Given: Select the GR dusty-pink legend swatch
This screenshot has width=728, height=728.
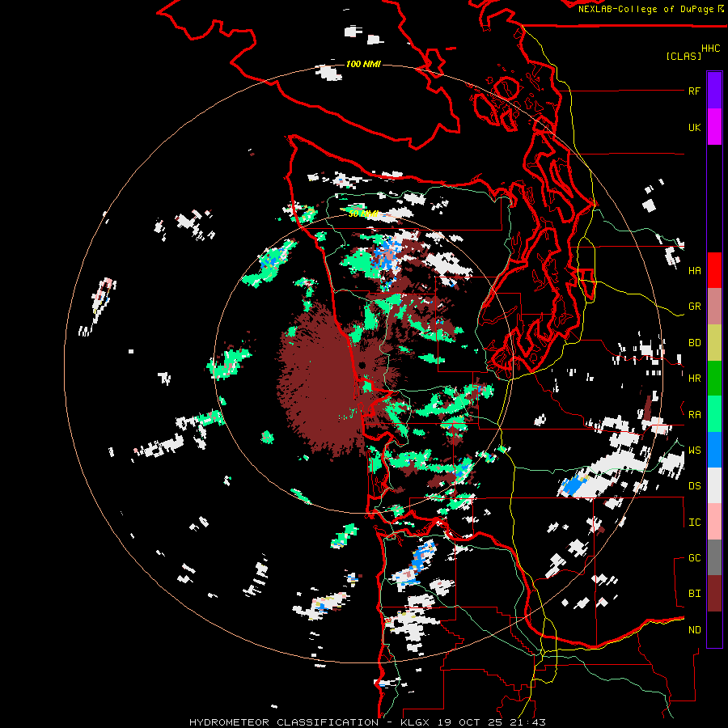Looking at the screenshot, I should tap(714, 307).
